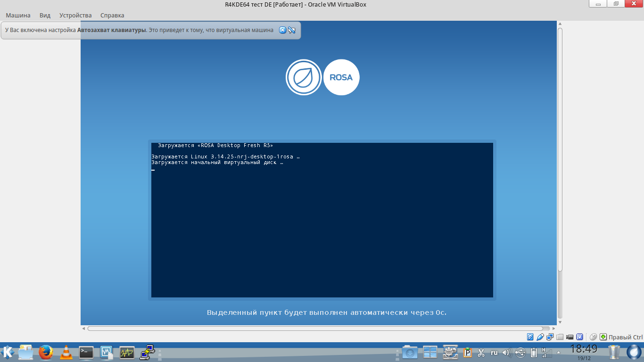Click the vertical scrollbar down arrow
The image size is (644, 362).
(x=560, y=322)
